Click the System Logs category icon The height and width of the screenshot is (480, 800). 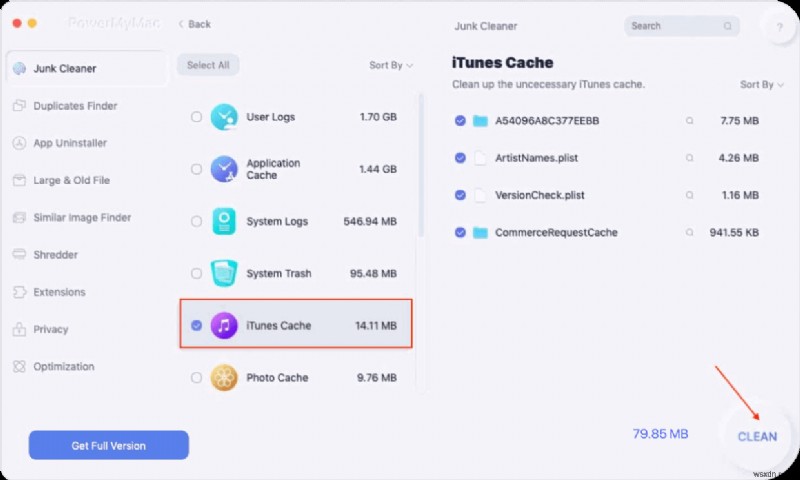point(224,221)
